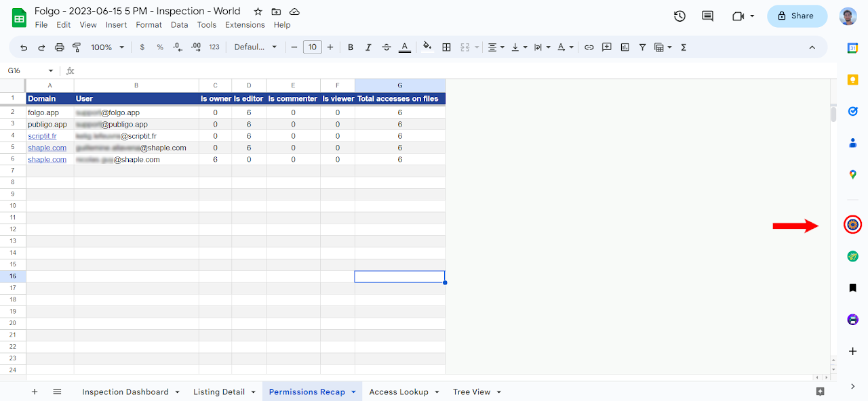Toggle strikethrough formatting
The height and width of the screenshot is (401, 868).
[387, 47]
